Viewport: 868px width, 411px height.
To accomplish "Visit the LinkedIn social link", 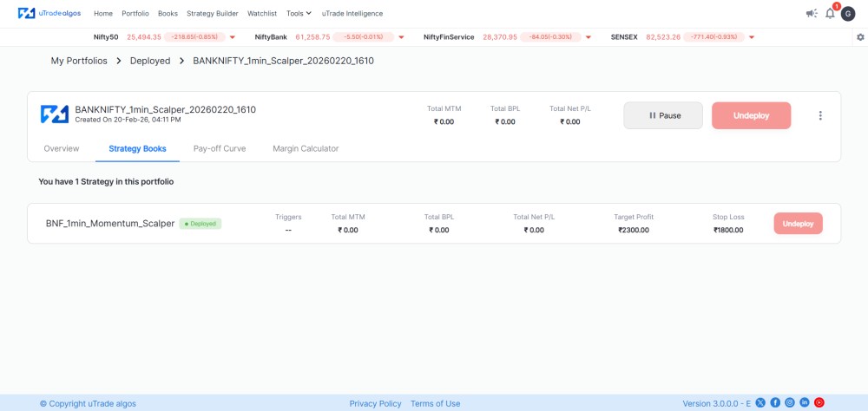I will tap(805, 402).
